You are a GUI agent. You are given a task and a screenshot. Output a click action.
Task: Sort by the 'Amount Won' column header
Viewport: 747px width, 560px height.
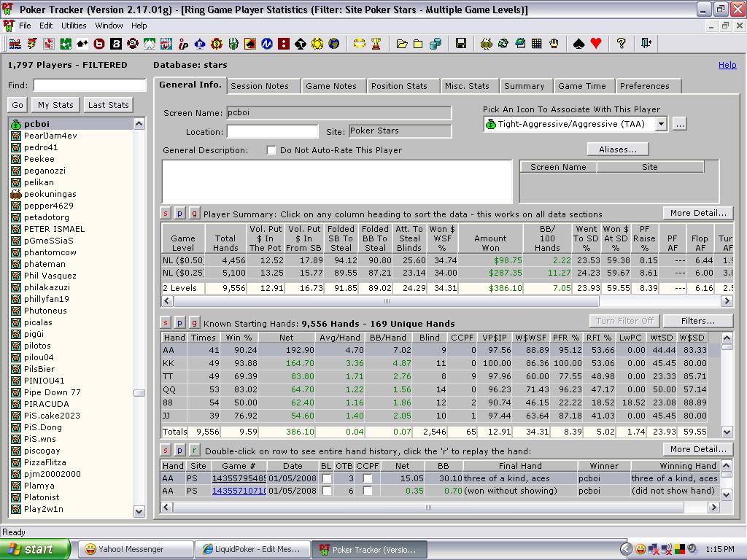[490, 238]
